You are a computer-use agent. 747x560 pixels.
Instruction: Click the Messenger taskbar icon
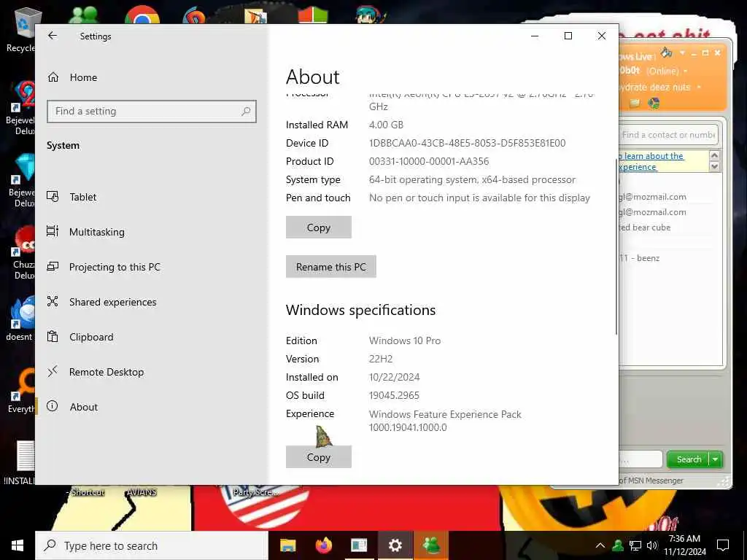pos(431,545)
